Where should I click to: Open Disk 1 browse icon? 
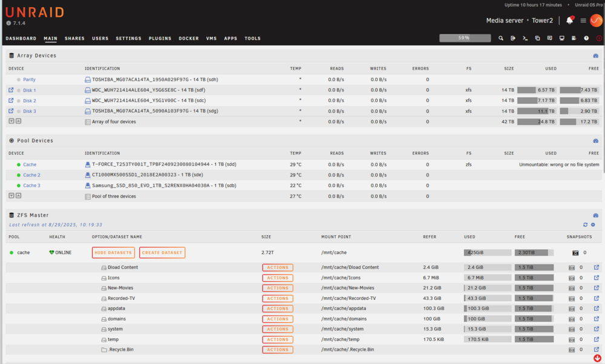tap(11, 90)
